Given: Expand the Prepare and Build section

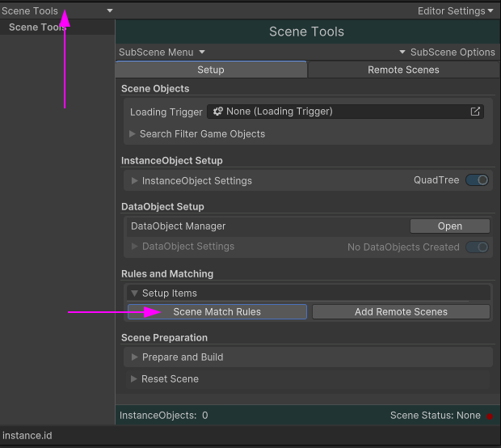Looking at the screenshot, I should pos(134,357).
